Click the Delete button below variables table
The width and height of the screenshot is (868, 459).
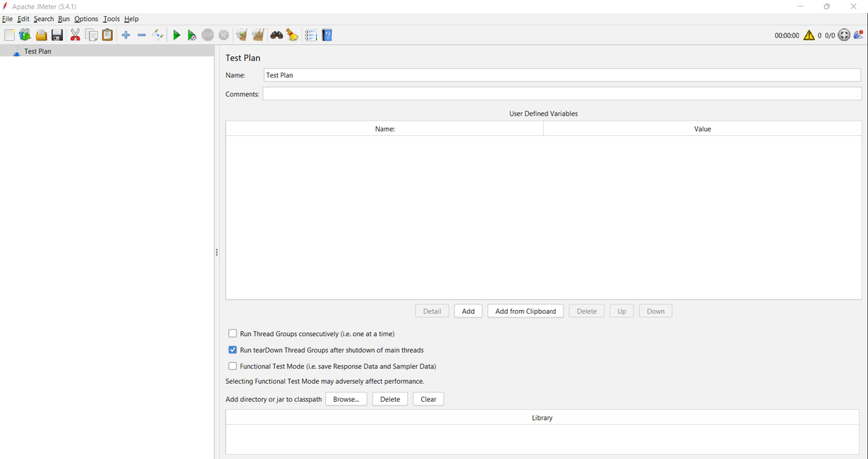(x=587, y=311)
